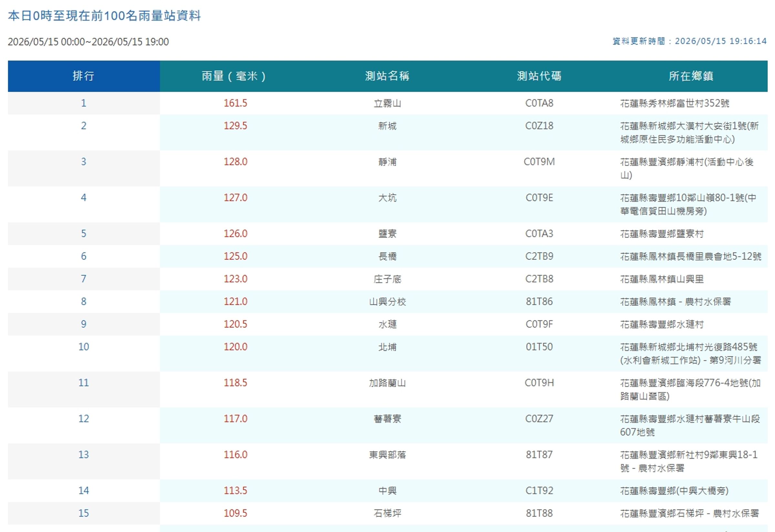Click station code C2TB9
Image resolution: width=775 pixels, height=532 pixels.
(x=539, y=256)
